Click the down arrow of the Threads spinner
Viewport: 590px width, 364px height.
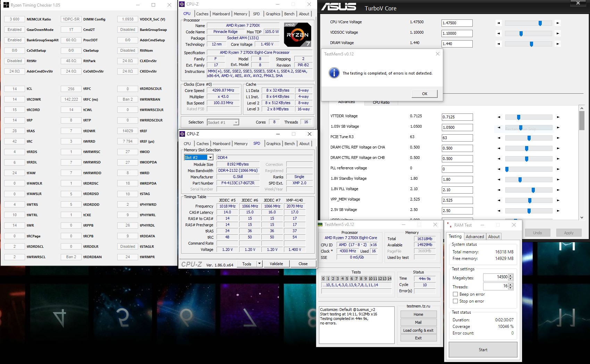coord(511,288)
